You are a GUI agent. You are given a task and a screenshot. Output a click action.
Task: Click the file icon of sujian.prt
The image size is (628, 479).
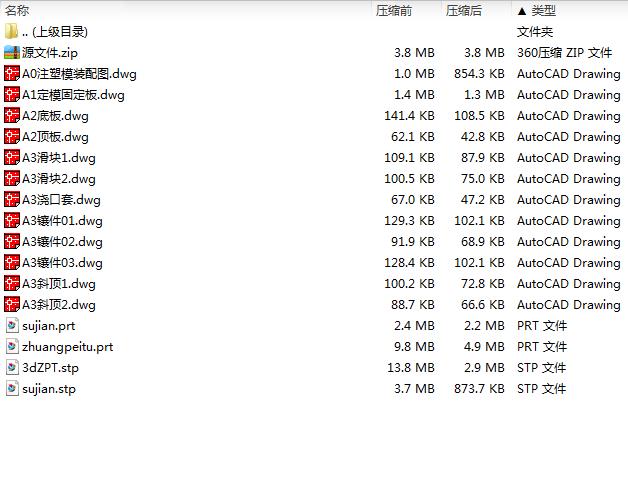12,325
